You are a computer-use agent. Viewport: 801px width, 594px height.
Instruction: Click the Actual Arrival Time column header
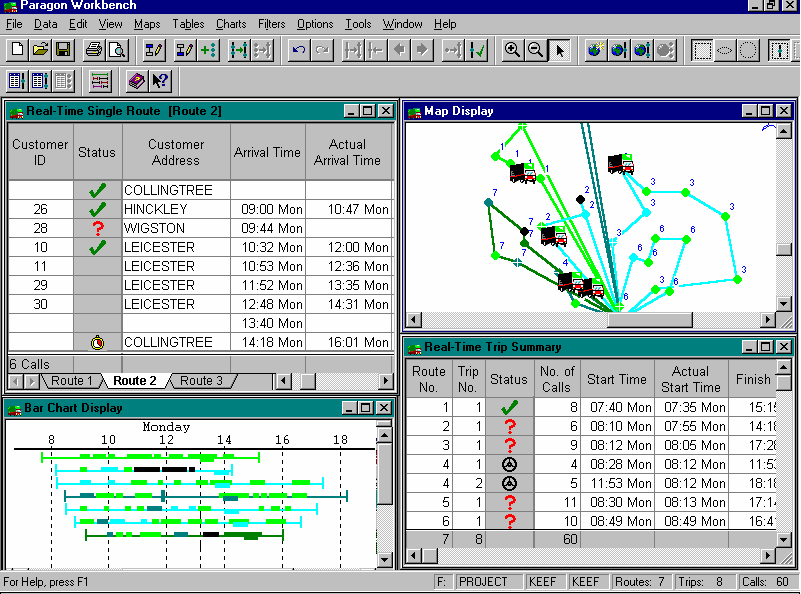click(347, 152)
